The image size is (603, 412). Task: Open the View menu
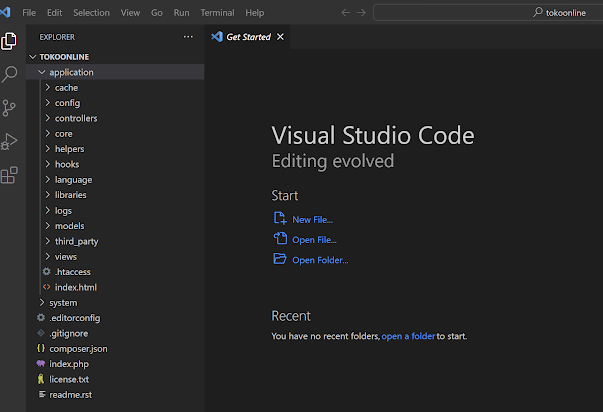[x=130, y=13]
